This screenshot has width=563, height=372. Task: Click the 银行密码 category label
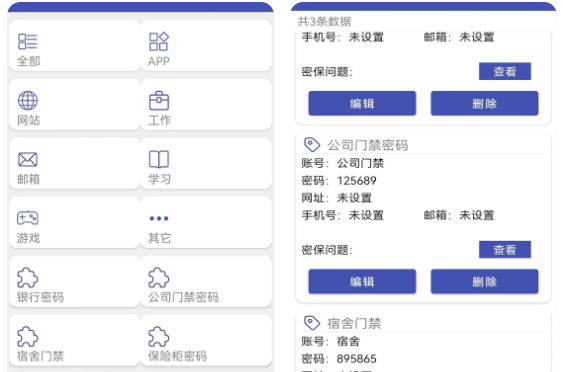tap(40, 297)
